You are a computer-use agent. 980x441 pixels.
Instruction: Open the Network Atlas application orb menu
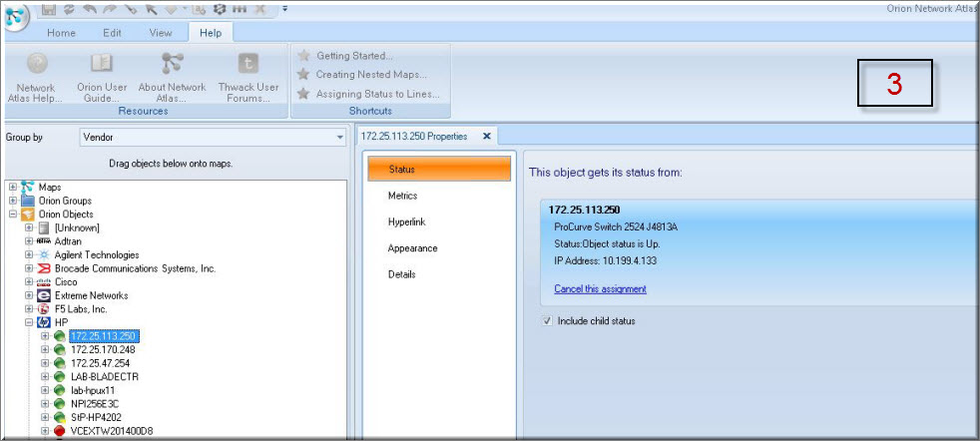[x=18, y=16]
